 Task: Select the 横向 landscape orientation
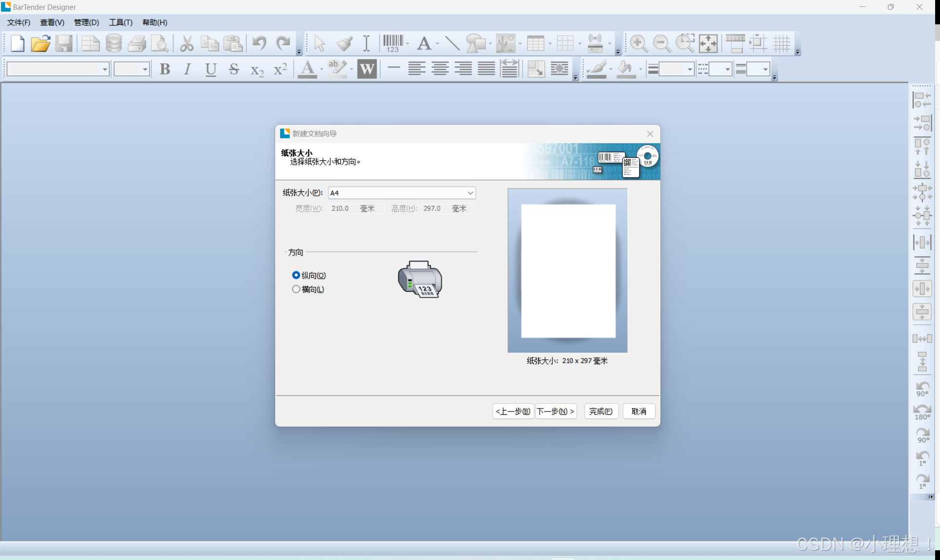(296, 289)
